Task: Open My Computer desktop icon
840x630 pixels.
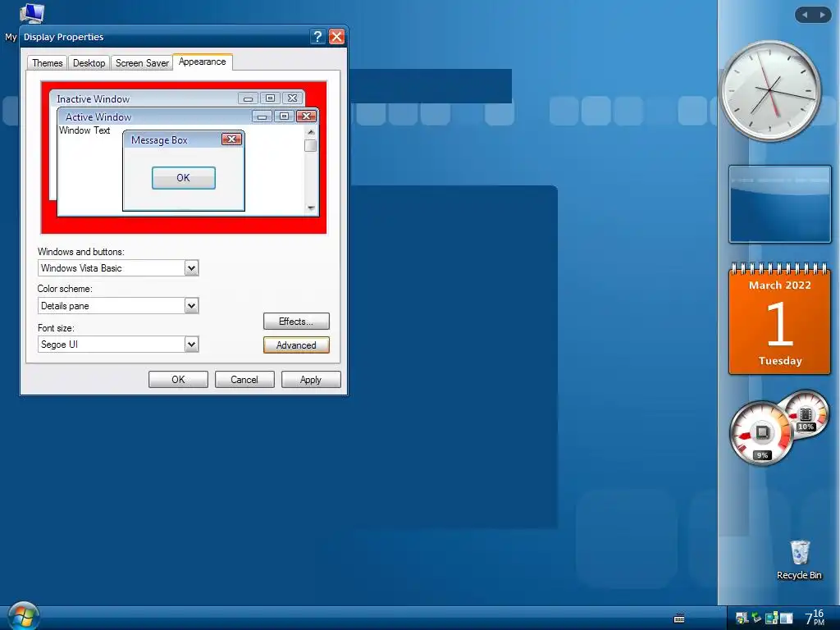Action: (30, 12)
